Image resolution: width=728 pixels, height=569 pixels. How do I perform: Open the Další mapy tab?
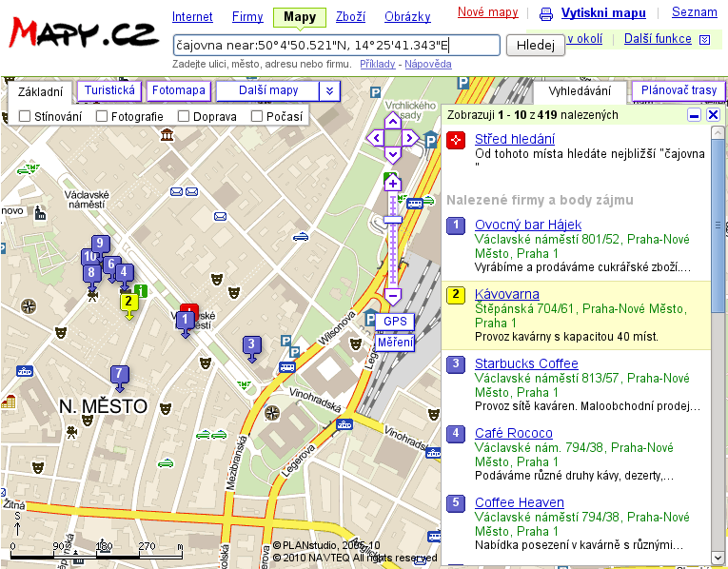(x=268, y=90)
